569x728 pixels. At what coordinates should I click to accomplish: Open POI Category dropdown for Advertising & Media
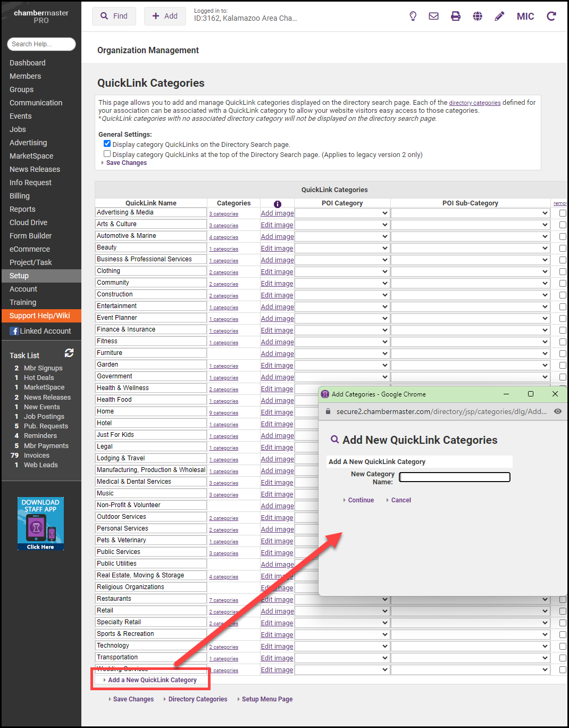(342, 213)
